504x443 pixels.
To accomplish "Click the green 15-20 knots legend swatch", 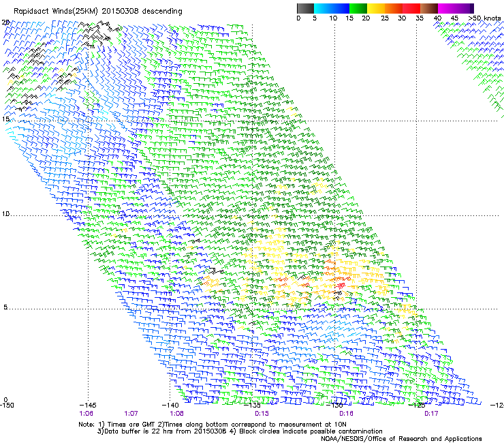I will [358, 8].
